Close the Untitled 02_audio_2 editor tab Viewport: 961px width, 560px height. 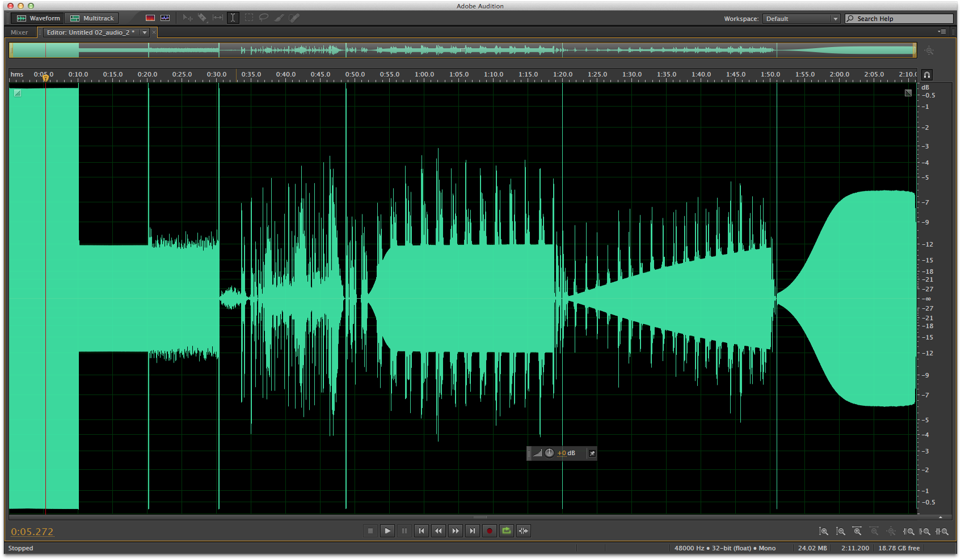tap(154, 33)
